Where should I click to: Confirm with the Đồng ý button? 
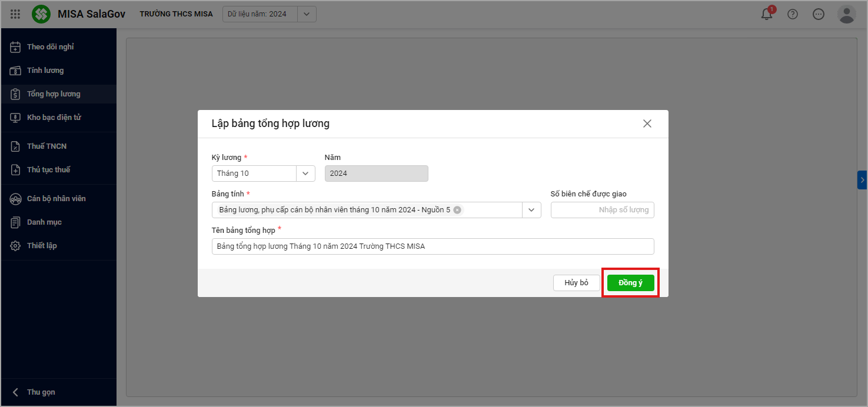pos(630,283)
